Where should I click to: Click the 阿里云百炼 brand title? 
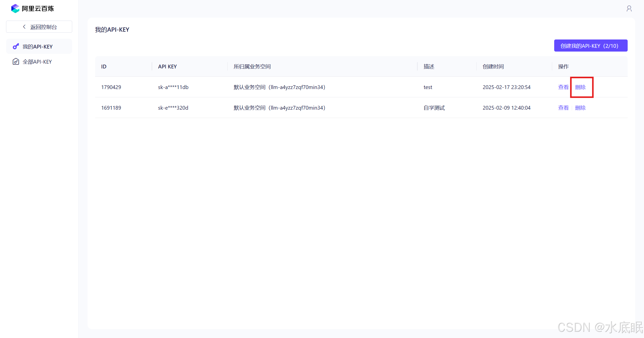tap(38, 9)
